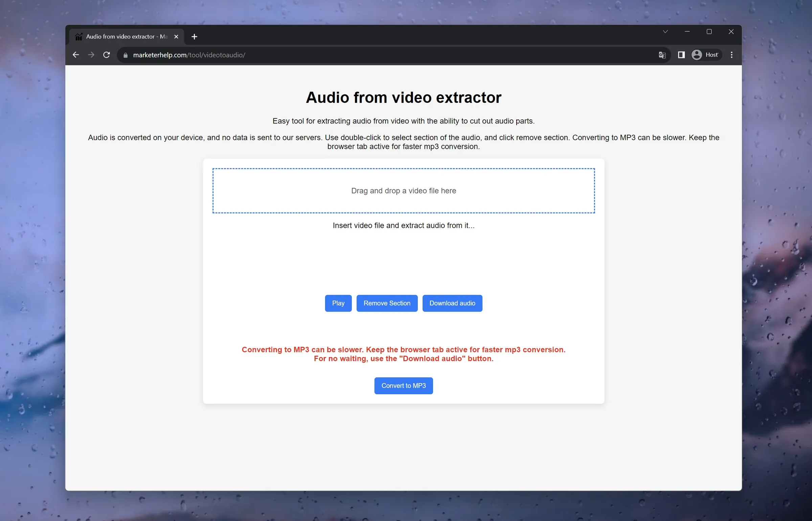The image size is (812, 521).
Task: Open the browser side panel
Action: 681,54
